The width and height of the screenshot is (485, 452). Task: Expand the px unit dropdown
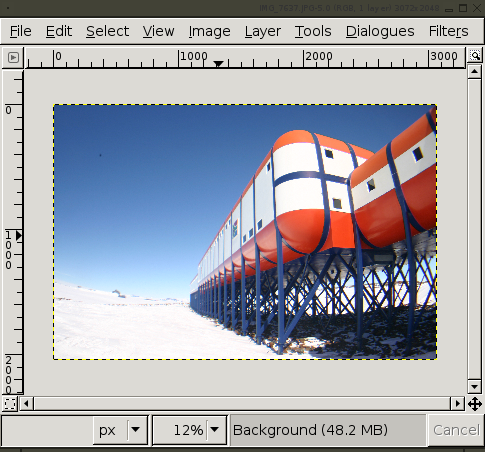(x=136, y=430)
